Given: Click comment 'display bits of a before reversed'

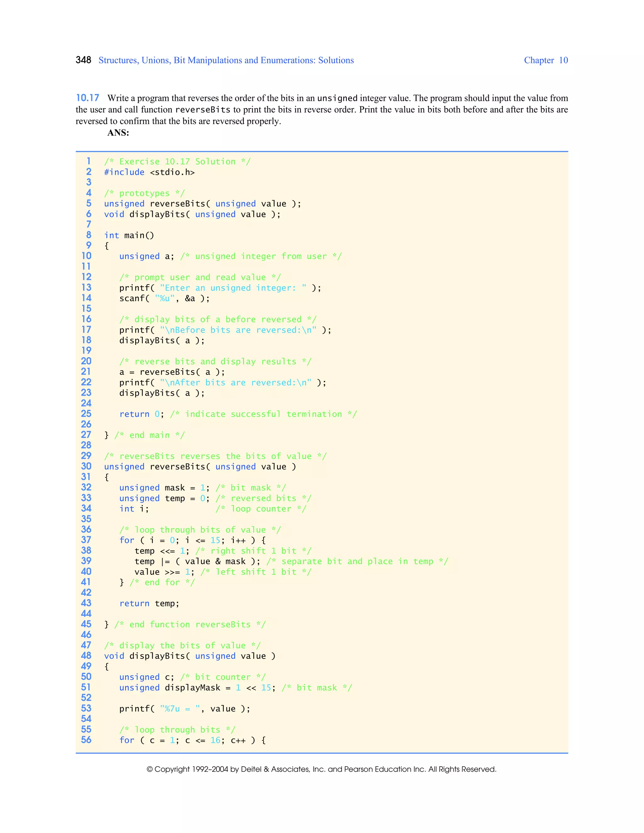Looking at the screenshot, I should (218, 320).
